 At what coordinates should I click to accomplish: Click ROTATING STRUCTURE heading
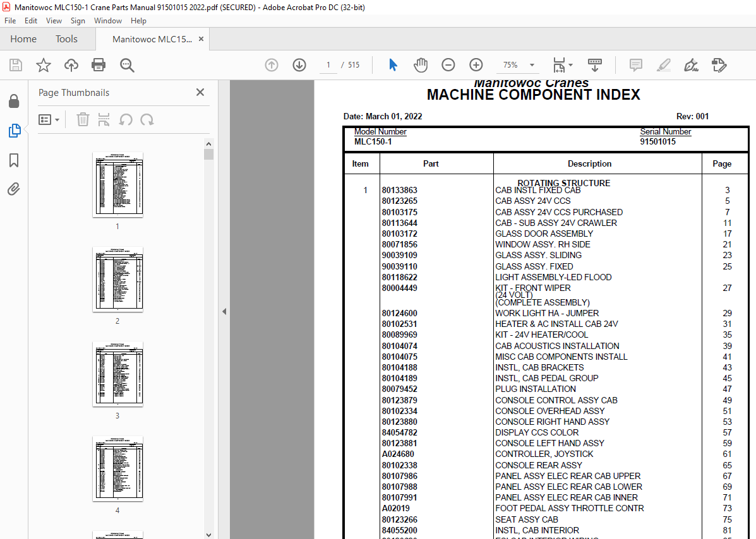pos(563,182)
